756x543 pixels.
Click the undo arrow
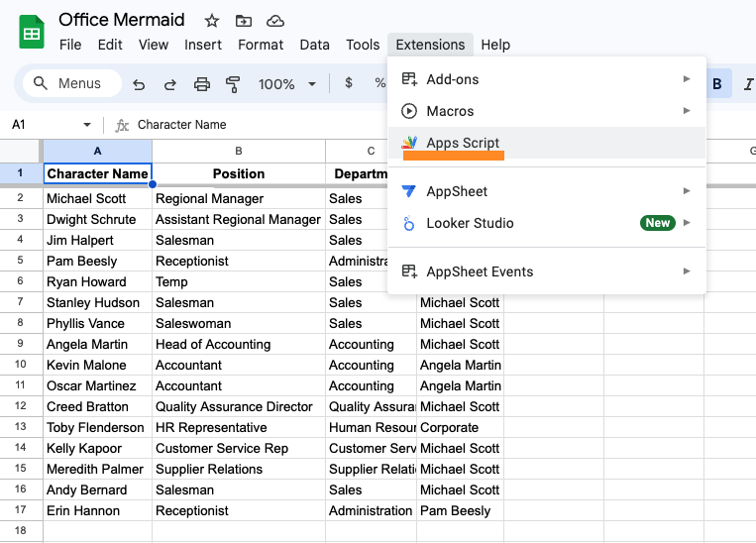click(139, 84)
